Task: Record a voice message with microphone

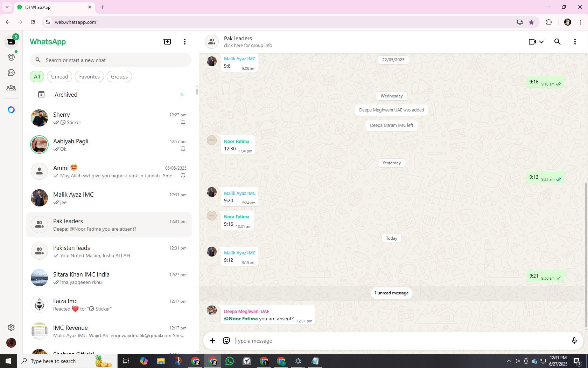Action: pyautogui.click(x=574, y=341)
